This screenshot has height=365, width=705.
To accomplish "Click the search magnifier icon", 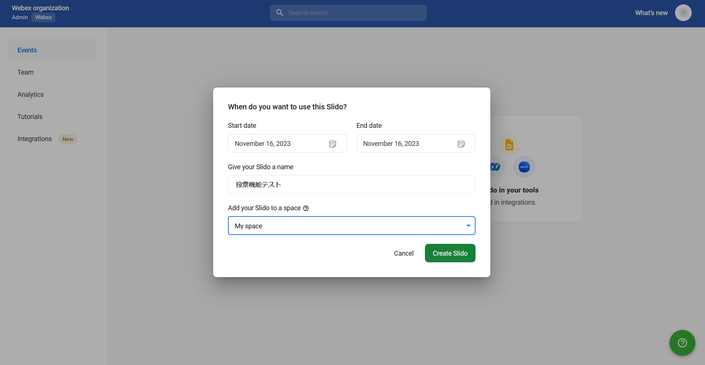I will click(280, 13).
